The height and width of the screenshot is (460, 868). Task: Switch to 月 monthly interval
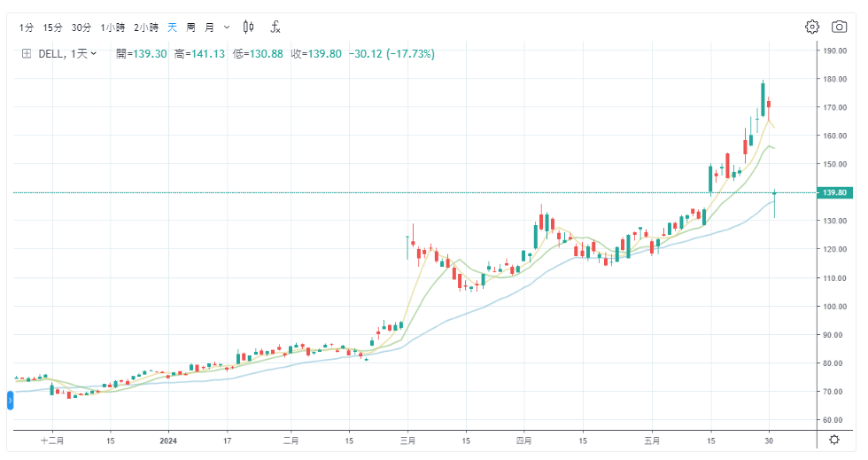click(209, 27)
